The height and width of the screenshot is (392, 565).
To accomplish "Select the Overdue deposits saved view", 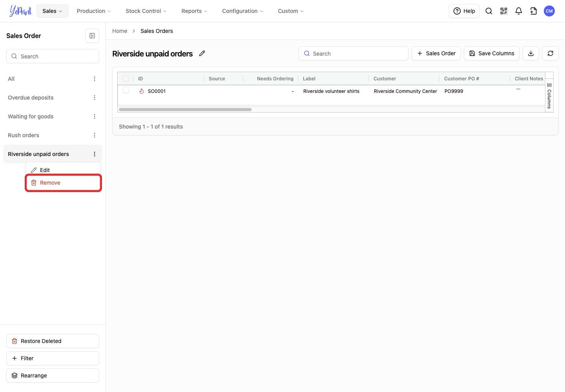I will pos(31,98).
